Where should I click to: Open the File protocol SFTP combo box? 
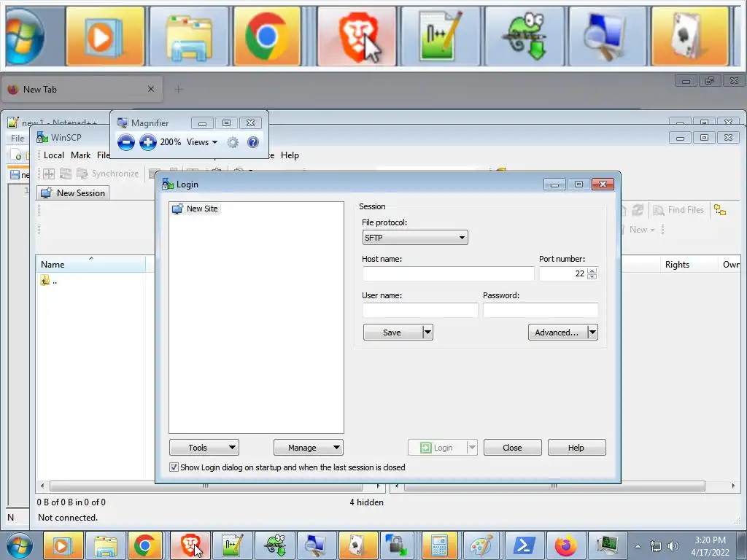415,238
